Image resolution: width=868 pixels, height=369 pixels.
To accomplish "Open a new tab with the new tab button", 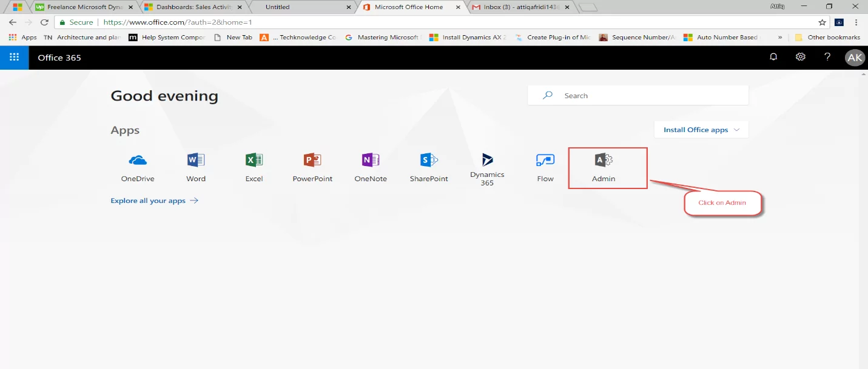I will tap(588, 8).
